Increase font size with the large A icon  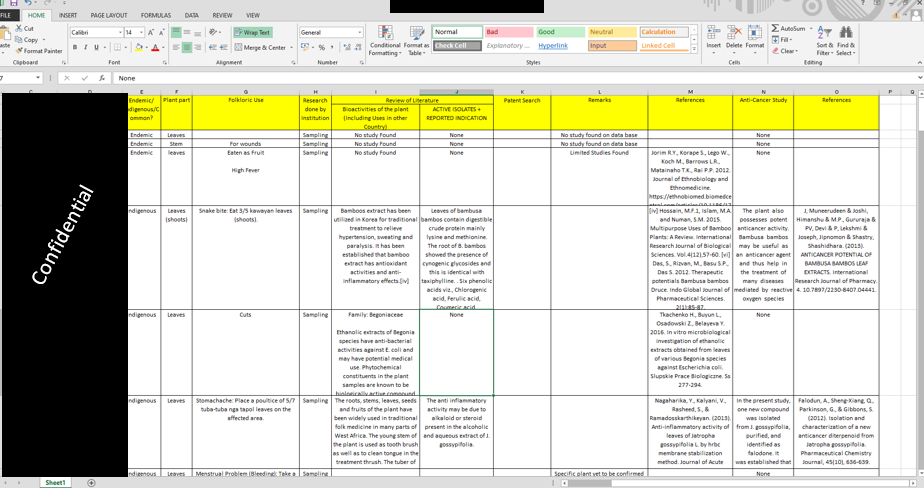(151, 32)
